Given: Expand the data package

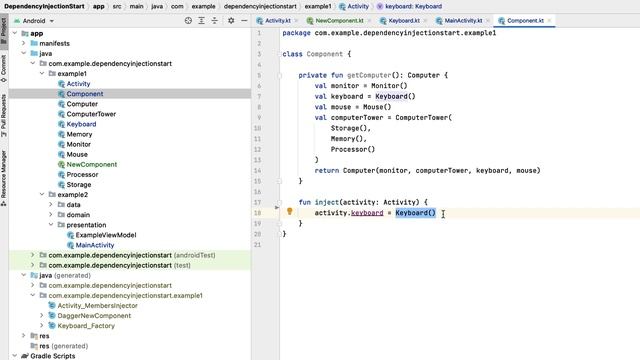Looking at the screenshot, I should point(51,205).
